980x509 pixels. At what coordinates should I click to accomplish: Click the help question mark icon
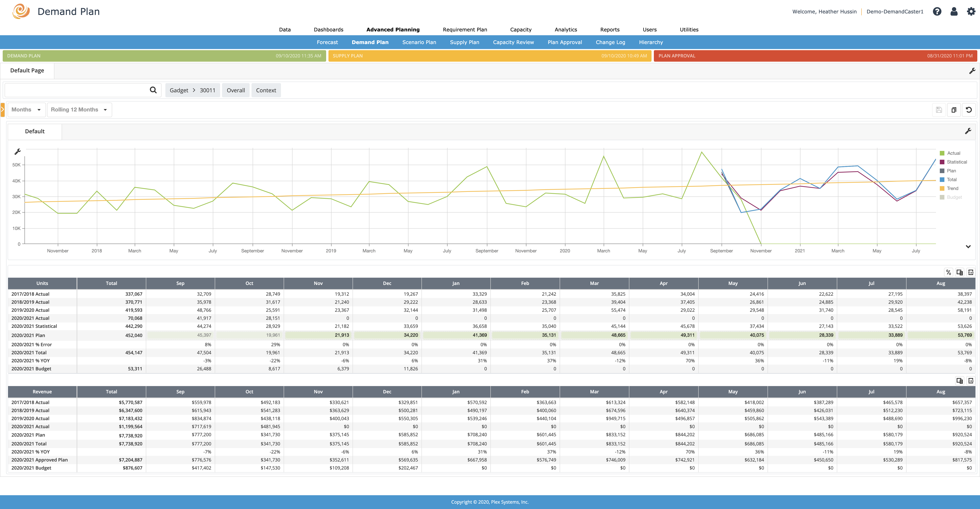937,11
